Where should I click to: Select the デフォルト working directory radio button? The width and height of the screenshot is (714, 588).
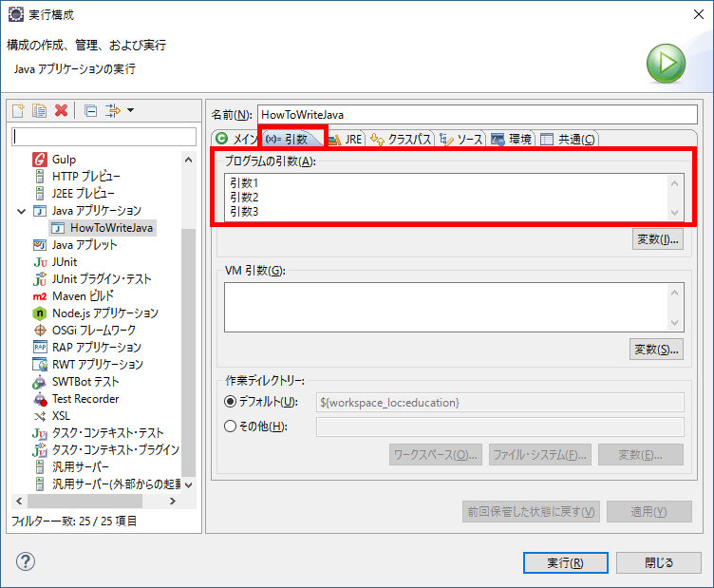[x=230, y=403]
